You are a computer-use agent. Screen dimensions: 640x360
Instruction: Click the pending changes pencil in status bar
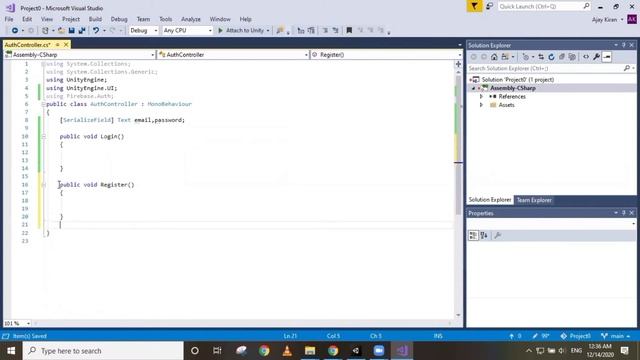coord(541,336)
